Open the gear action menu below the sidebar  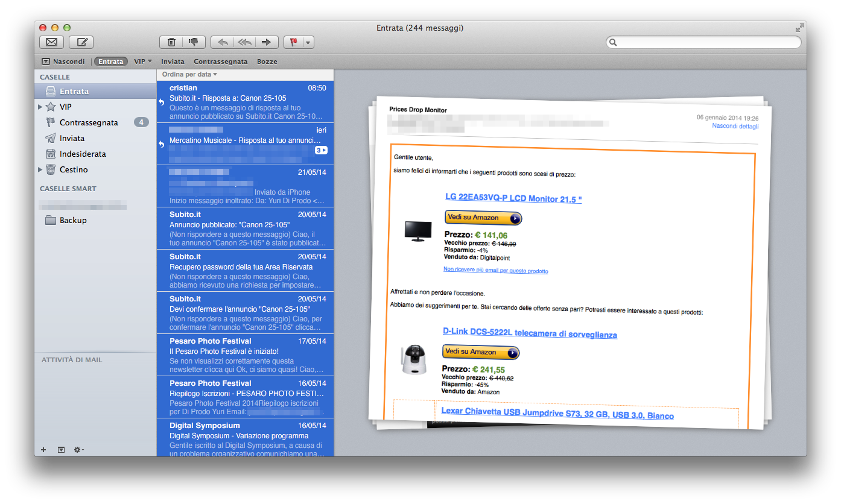point(78,450)
